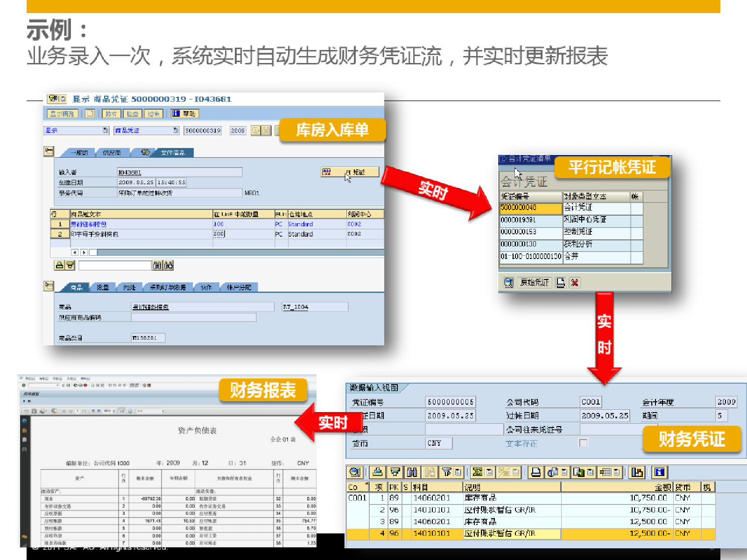Click the sort ascending icon in ALV toolbar
The height and width of the screenshot is (560, 747).
378,472
